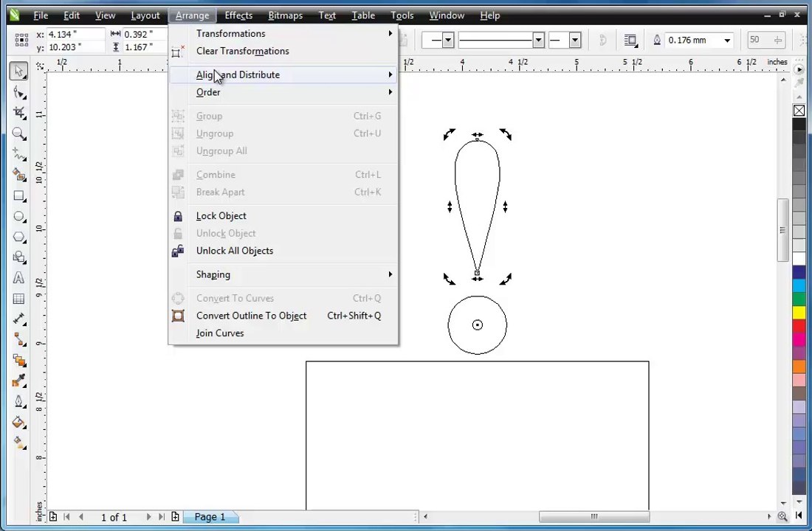Select the Outline pen tool
Image resolution: width=812 pixels, height=531 pixels.
click(19, 402)
